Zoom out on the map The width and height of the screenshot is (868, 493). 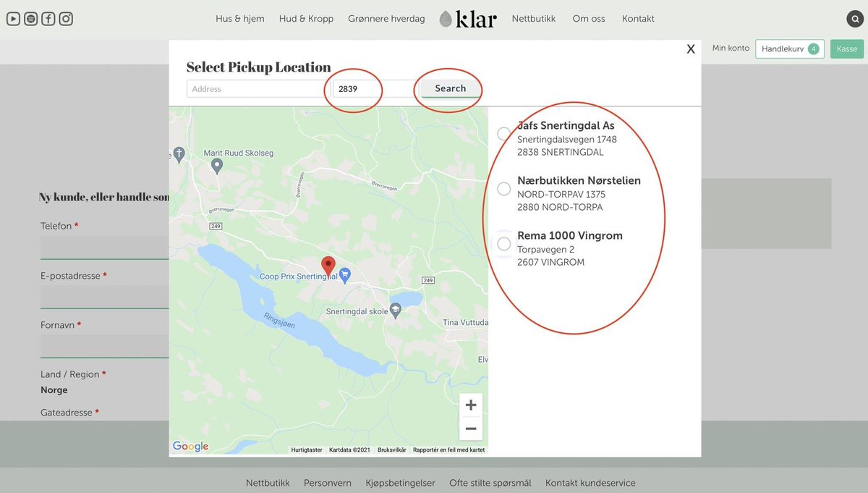pos(471,429)
